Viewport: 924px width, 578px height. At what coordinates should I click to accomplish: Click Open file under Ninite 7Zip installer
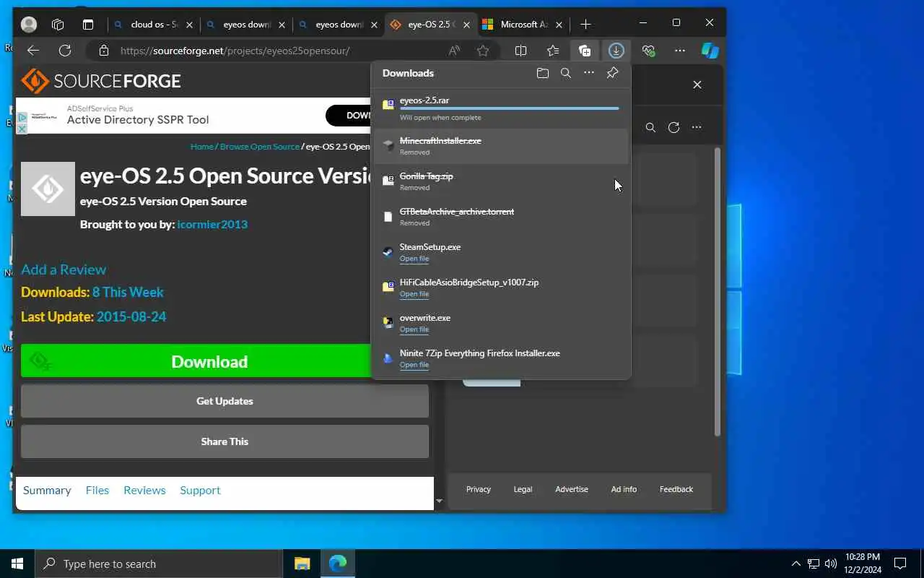click(x=414, y=365)
